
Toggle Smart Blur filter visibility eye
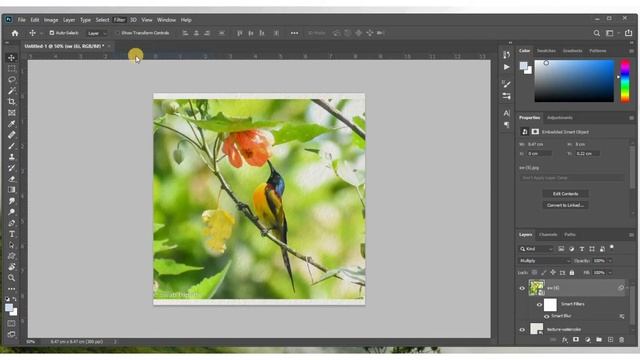[547, 316]
